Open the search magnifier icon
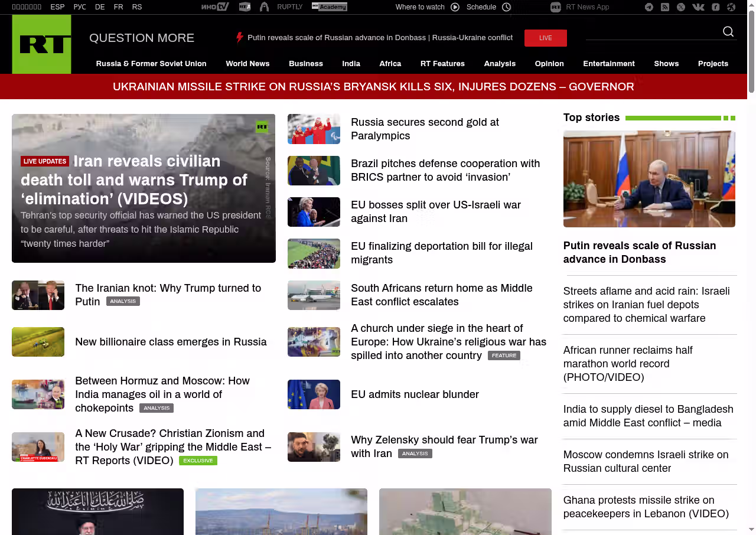This screenshot has height=535, width=756. coord(728,32)
